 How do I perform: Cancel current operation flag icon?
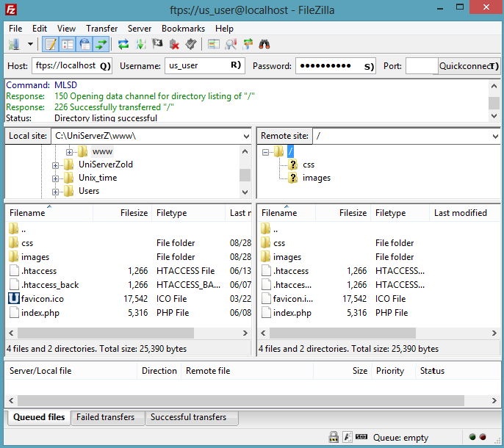coord(157,44)
